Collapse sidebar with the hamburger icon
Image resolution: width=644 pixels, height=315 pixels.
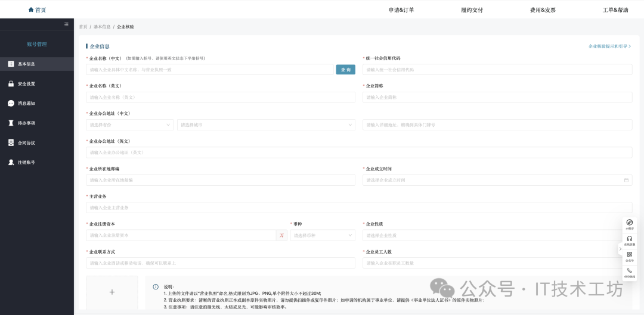[66, 24]
